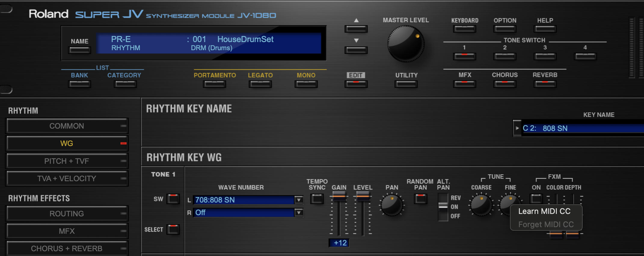This screenshot has width=644, height=256.
Task: Open the CHORUS + REVERB tab
Action: pyautogui.click(x=67, y=248)
